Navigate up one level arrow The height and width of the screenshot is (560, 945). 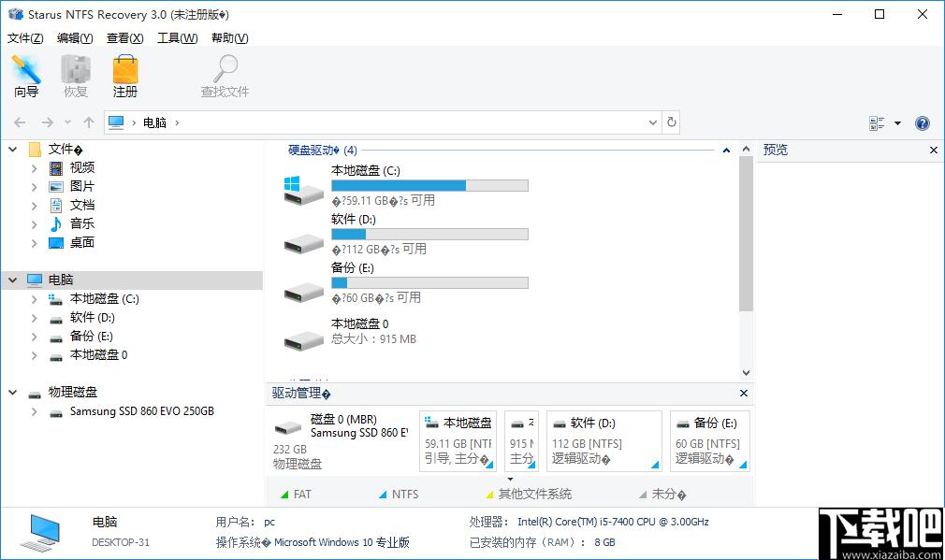89,122
